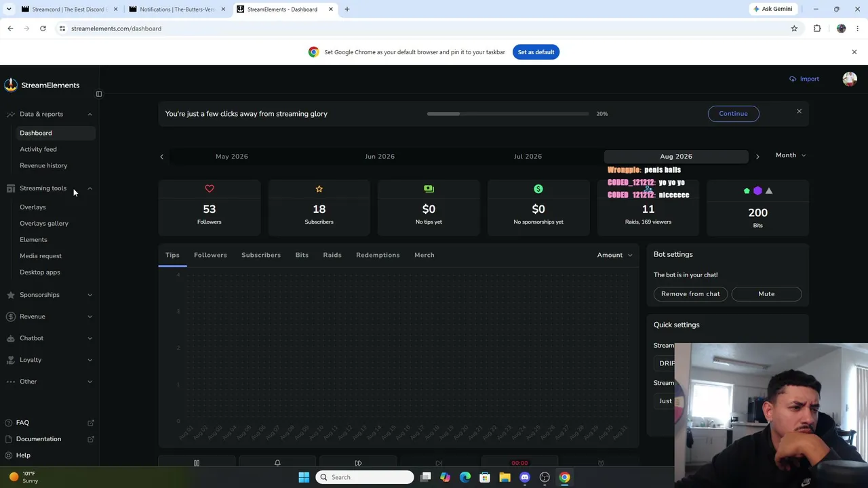Screen dimensions: 868x488
Task: Click Set as default button
Action: tap(536, 52)
